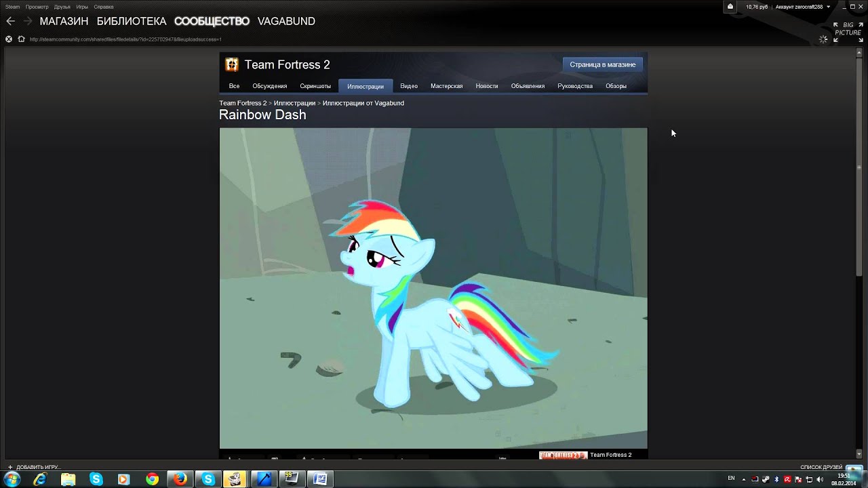Switch to the Microsoft Word window

coord(320,479)
